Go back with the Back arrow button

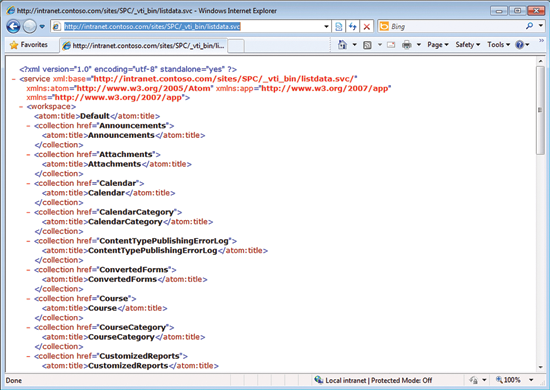click(13, 26)
